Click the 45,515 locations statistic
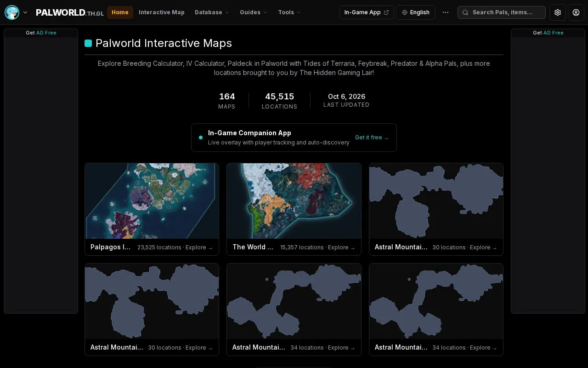Viewport: 588px width, 368px height. [279, 100]
